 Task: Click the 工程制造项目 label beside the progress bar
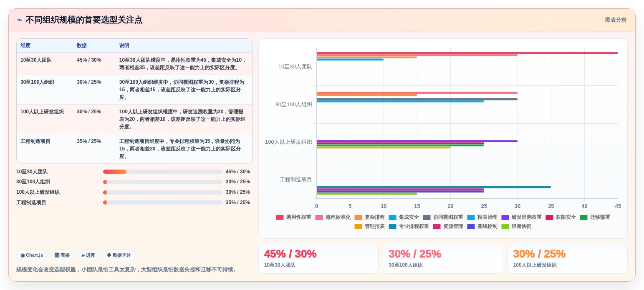[31, 202]
